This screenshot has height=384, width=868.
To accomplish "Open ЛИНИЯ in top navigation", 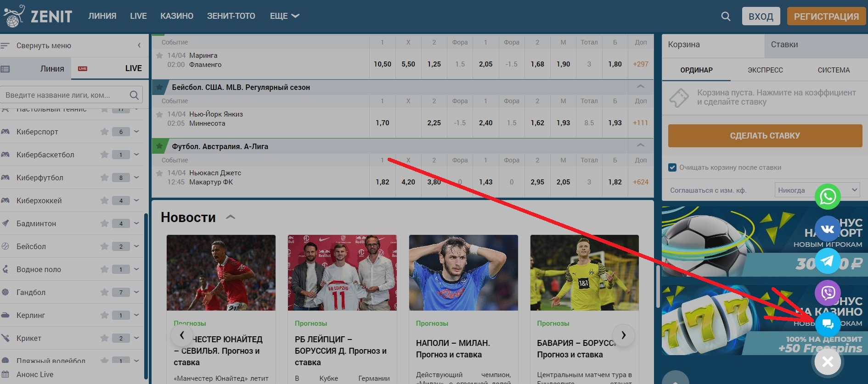I will 102,16.
